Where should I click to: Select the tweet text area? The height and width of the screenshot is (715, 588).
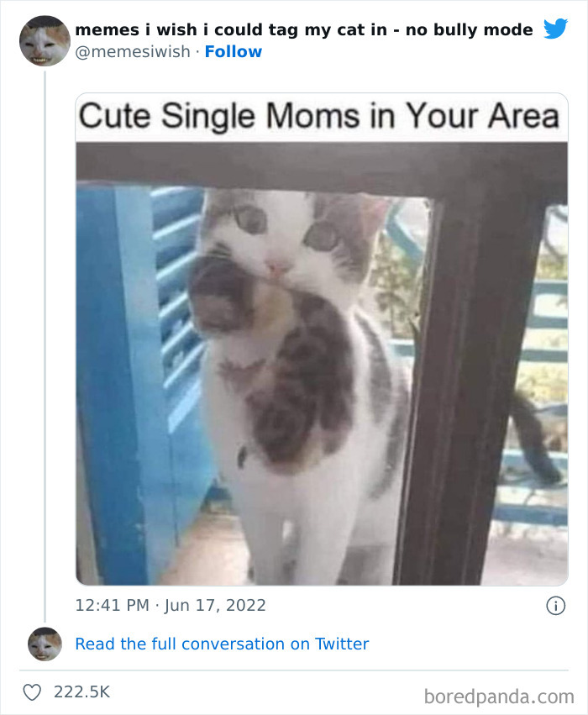tap(302, 29)
